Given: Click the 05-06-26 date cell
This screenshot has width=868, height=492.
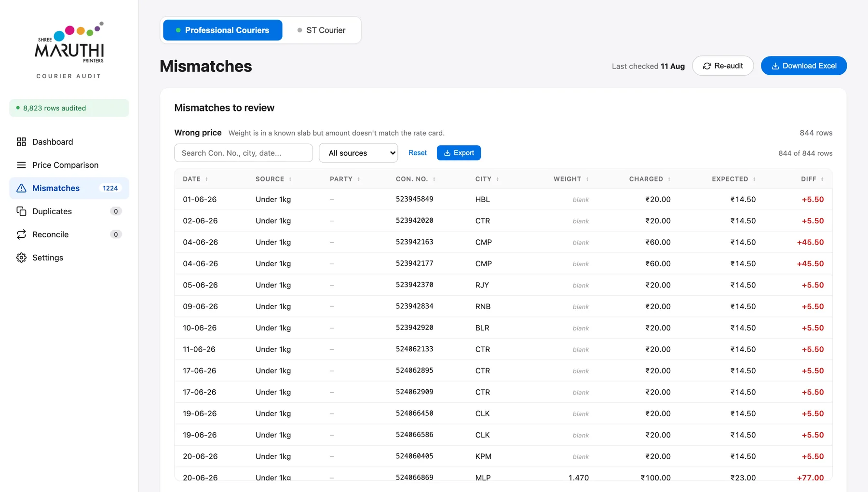Looking at the screenshot, I should click(200, 285).
